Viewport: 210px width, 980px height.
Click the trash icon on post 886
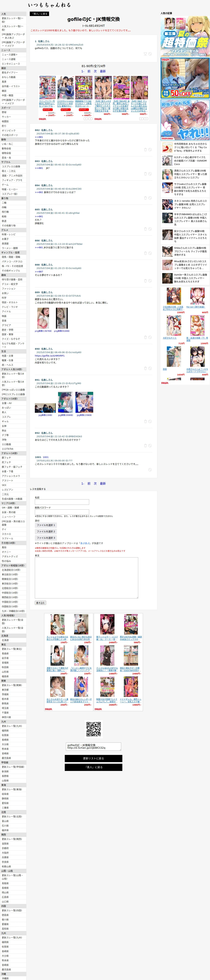point(145,253)
